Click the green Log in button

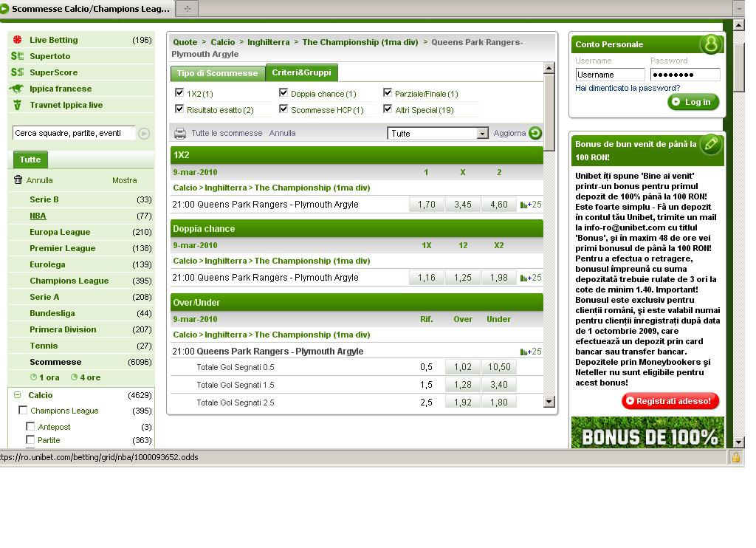coord(693,102)
